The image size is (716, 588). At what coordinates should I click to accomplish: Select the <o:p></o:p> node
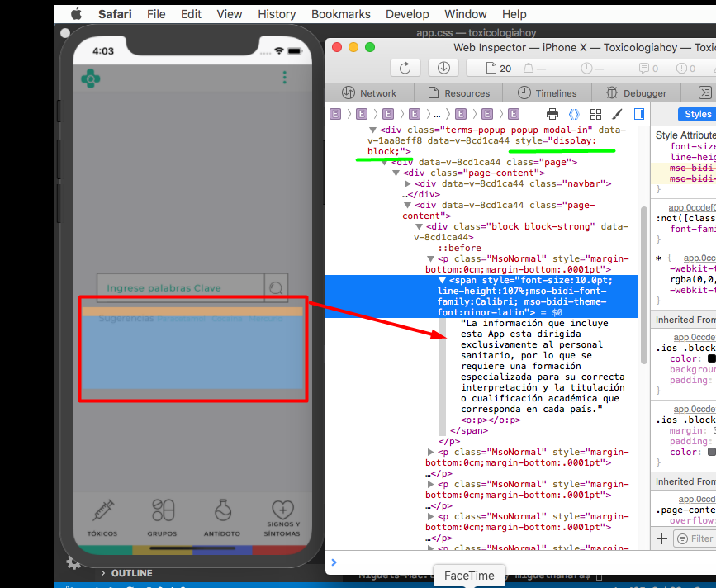491,420
